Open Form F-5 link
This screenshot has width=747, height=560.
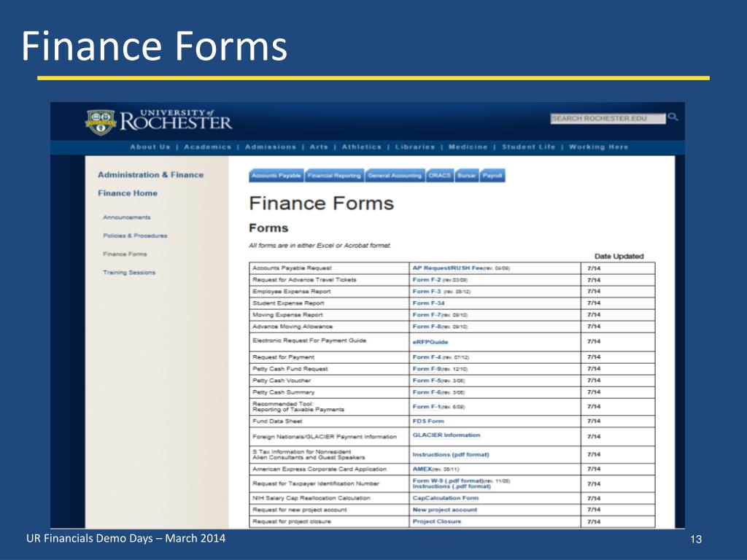(x=426, y=381)
